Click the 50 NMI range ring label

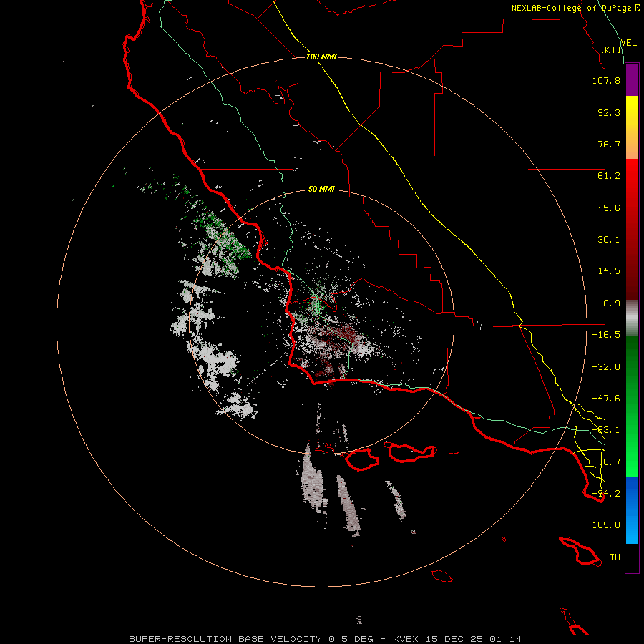coord(321,190)
